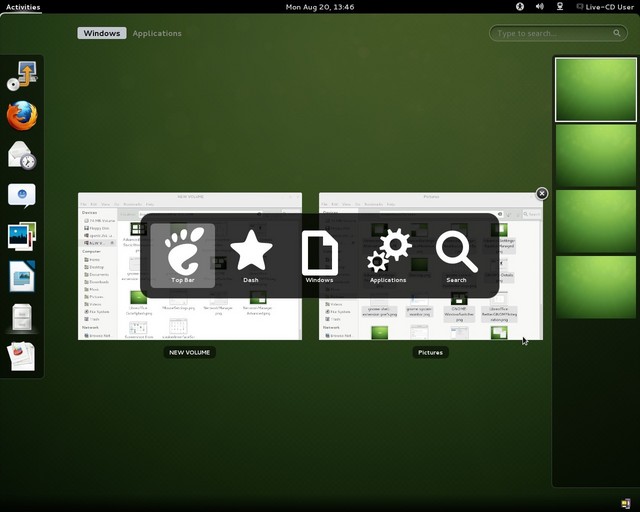Select the Top Bar option in the popup

[182, 255]
